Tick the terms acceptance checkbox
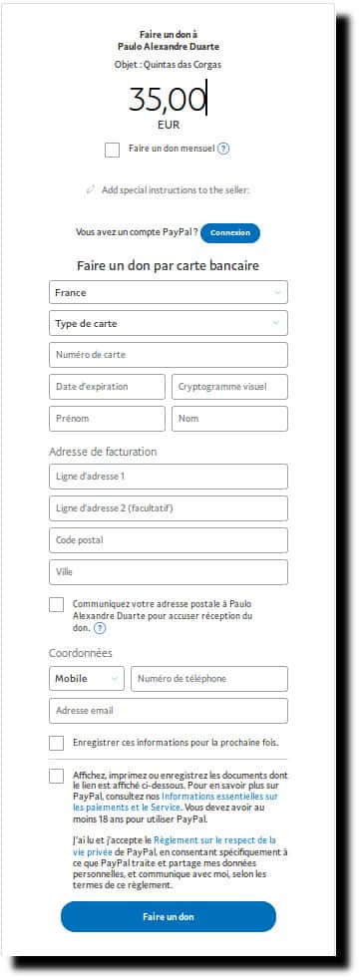361x980 pixels. 56,777
